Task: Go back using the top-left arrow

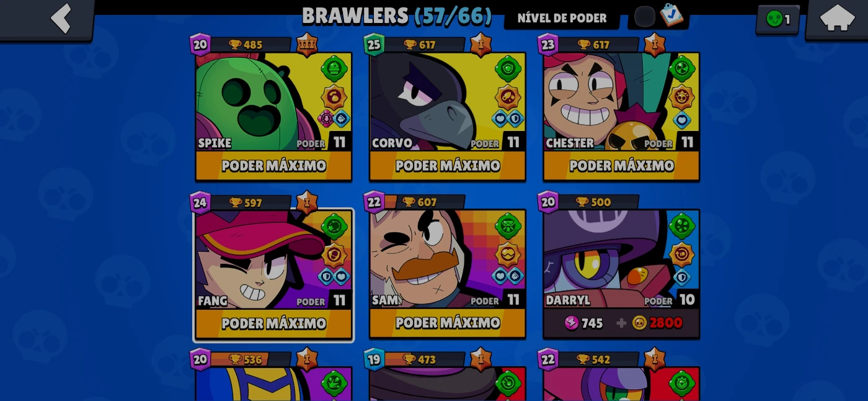Action: pyautogui.click(x=61, y=19)
